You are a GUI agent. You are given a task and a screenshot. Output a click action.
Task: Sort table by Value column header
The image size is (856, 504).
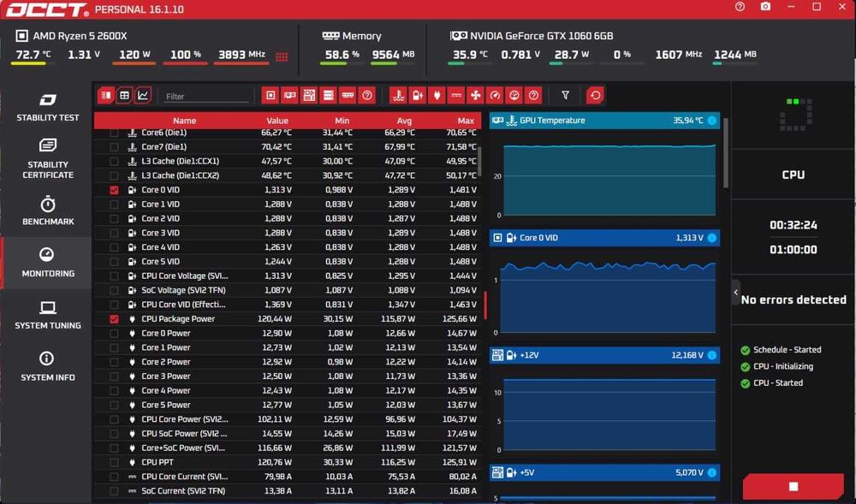(277, 121)
